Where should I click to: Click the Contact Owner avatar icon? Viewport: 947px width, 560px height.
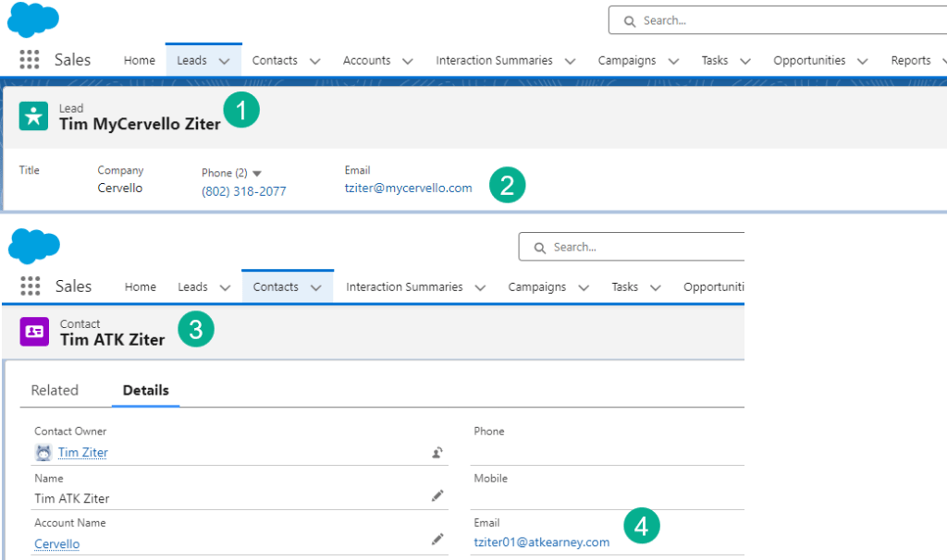(43, 453)
